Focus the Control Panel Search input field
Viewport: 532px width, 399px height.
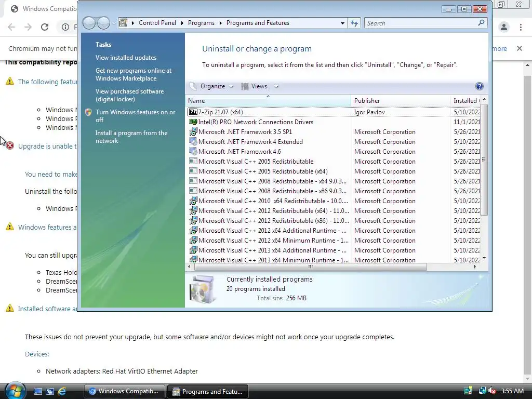tap(421, 23)
